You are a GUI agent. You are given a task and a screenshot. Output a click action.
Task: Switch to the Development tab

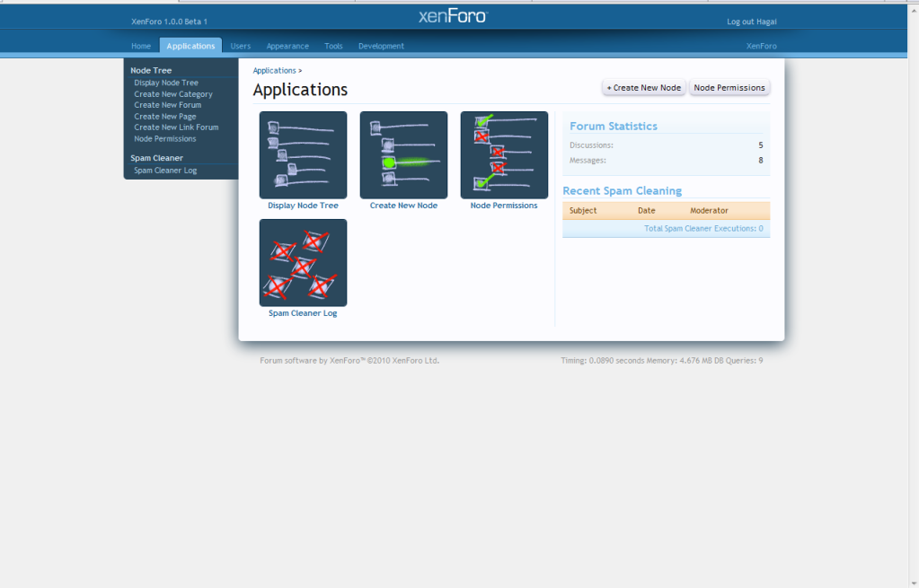point(381,46)
